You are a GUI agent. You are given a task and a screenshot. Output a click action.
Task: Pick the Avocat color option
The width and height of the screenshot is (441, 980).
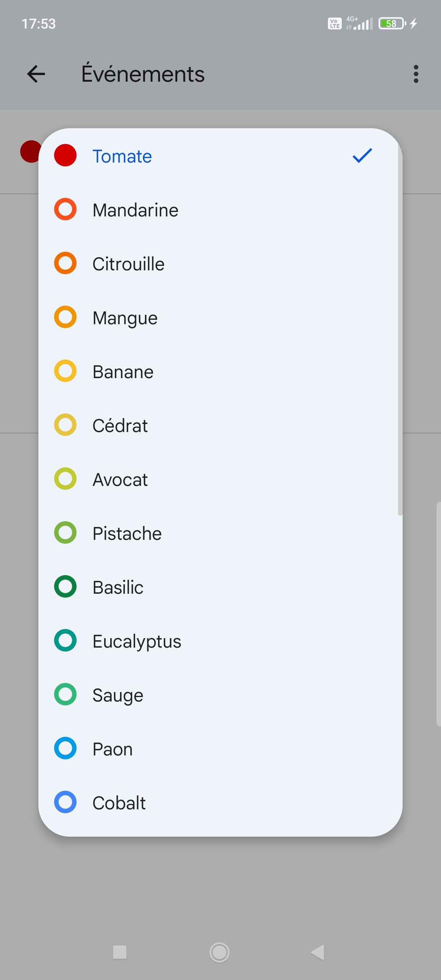click(120, 479)
